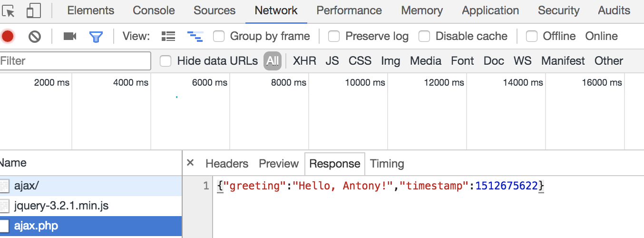Viewport: 644px width, 238px height.
Task: Tick the Hide data URLs checkbox
Action: tap(166, 61)
